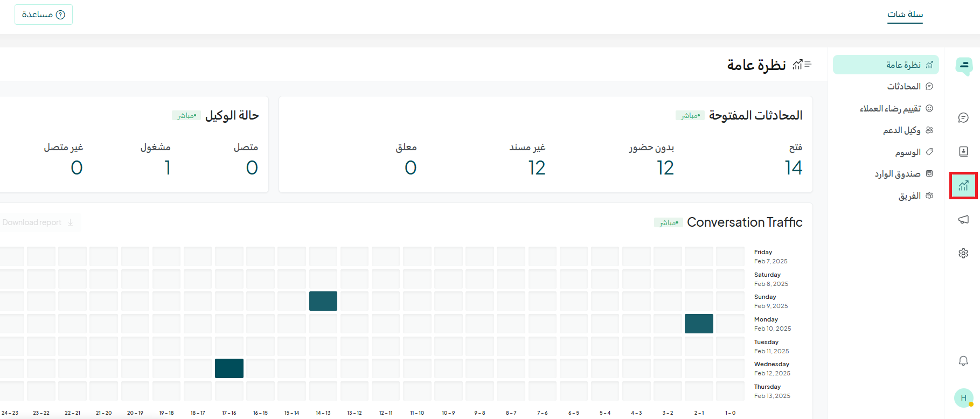Click the غير مسند count 12
The height and width of the screenshot is (419, 980).
[x=537, y=168]
